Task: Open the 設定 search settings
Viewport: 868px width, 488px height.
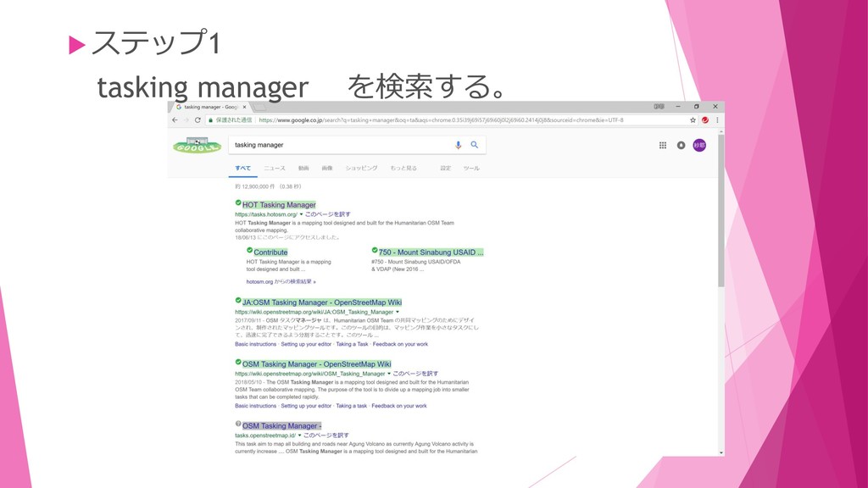Action: pos(446,169)
